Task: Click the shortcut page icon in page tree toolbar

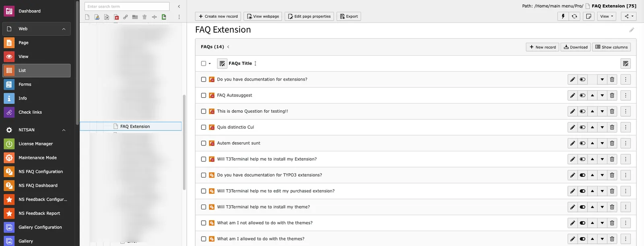Action: (x=107, y=17)
